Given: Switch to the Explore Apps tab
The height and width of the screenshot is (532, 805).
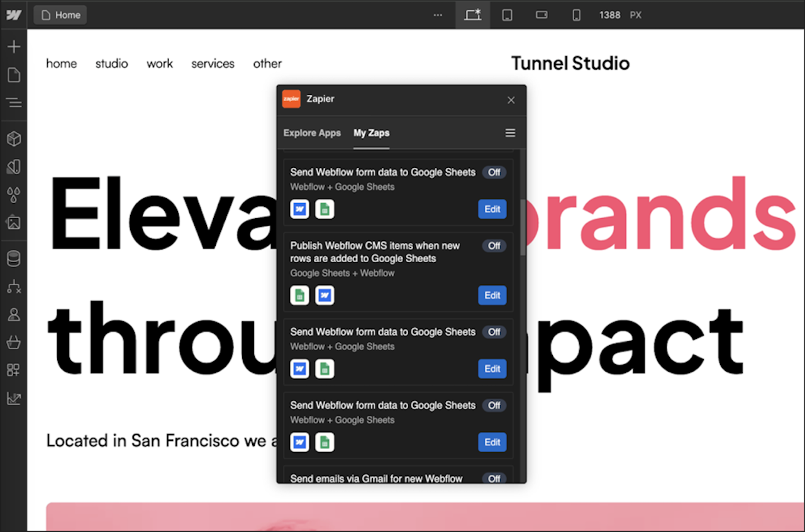Looking at the screenshot, I should pyautogui.click(x=312, y=133).
